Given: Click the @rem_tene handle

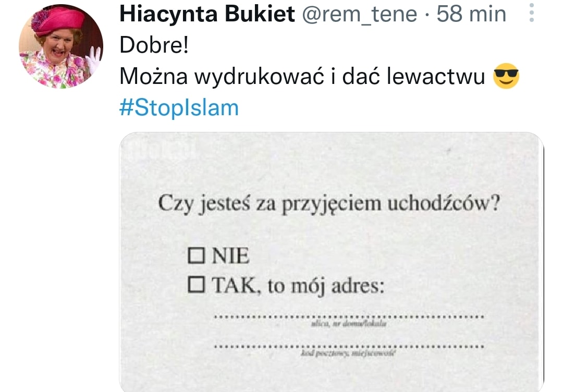Looking at the screenshot, I should click(x=360, y=15).
